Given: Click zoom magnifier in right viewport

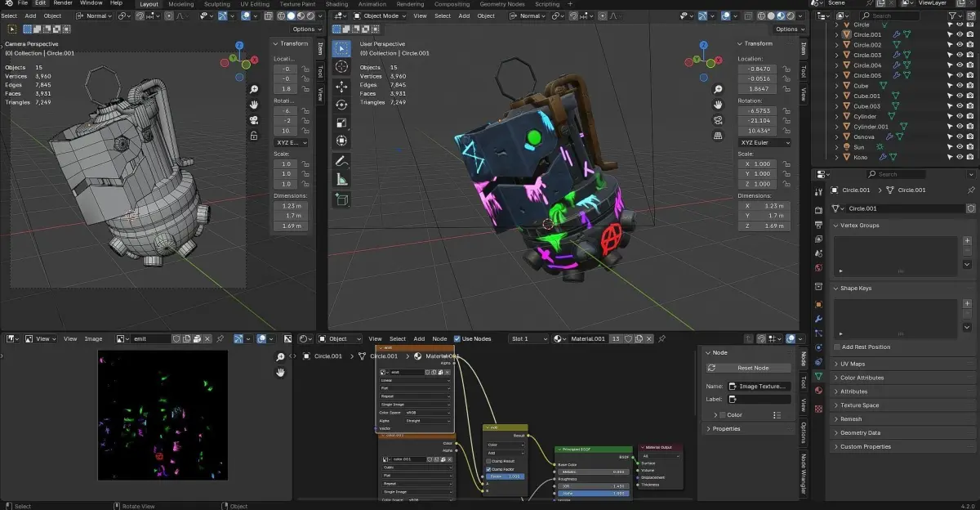Looking at the screenshot, I should 718,89.
